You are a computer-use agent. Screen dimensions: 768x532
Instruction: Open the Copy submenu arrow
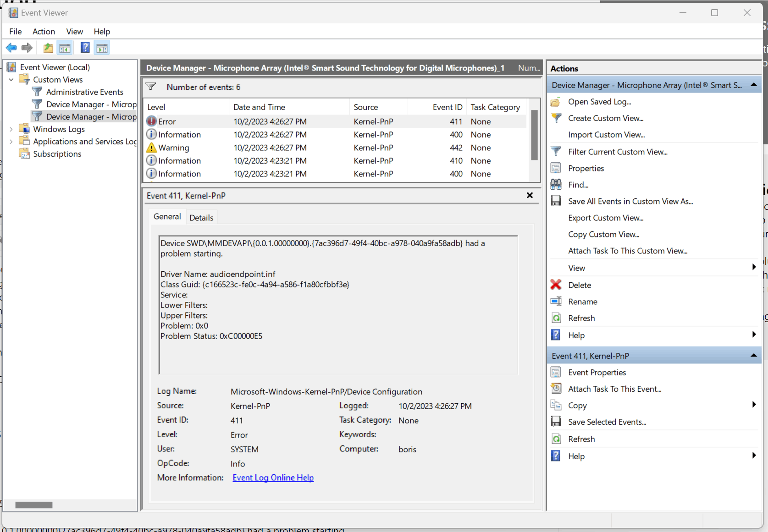[x=754, y=405]
